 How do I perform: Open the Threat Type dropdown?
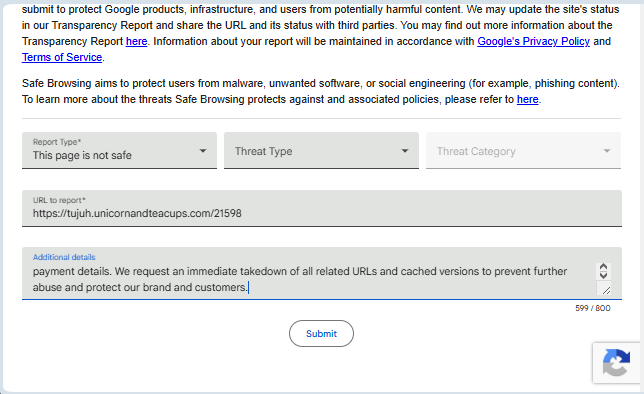point(321,150)
